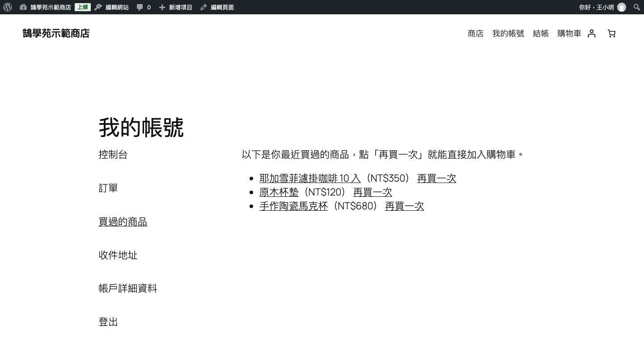Click the price text NT$680

click(x=356, y=206)
